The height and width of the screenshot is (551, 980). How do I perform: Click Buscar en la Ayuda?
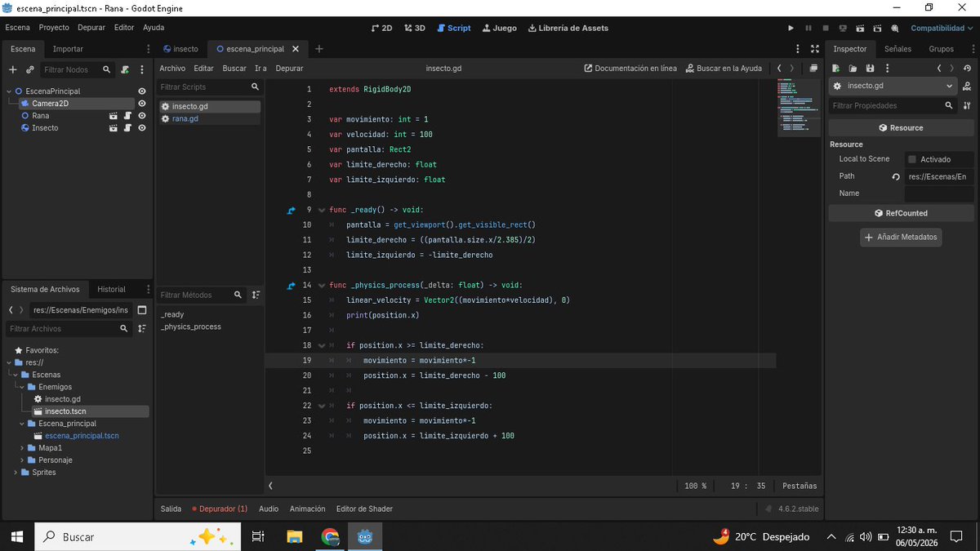724,69
